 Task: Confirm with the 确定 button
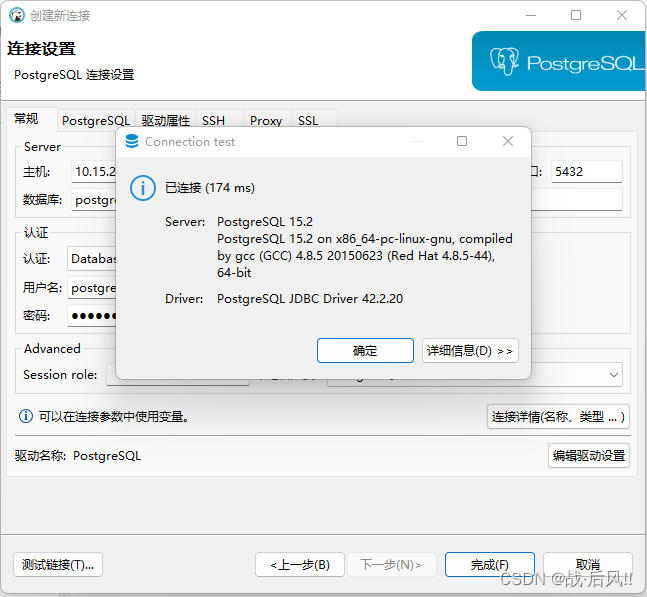pos(365,351)
